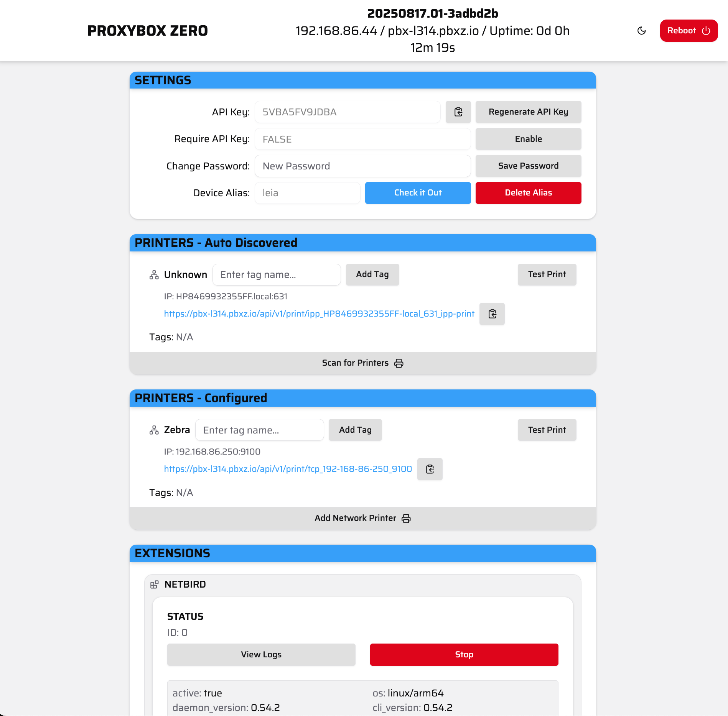Image resolution: width=728 pixels, height=716 pixels.
Task: Open the Unknown printer ipp-print link
Action: click(319, 314)
